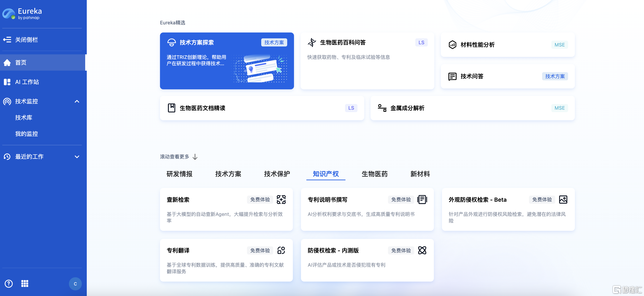Switch to the 生物医药 tab
Screen dimensions: 644x296
pyautogui.click(x=374, y=174)
